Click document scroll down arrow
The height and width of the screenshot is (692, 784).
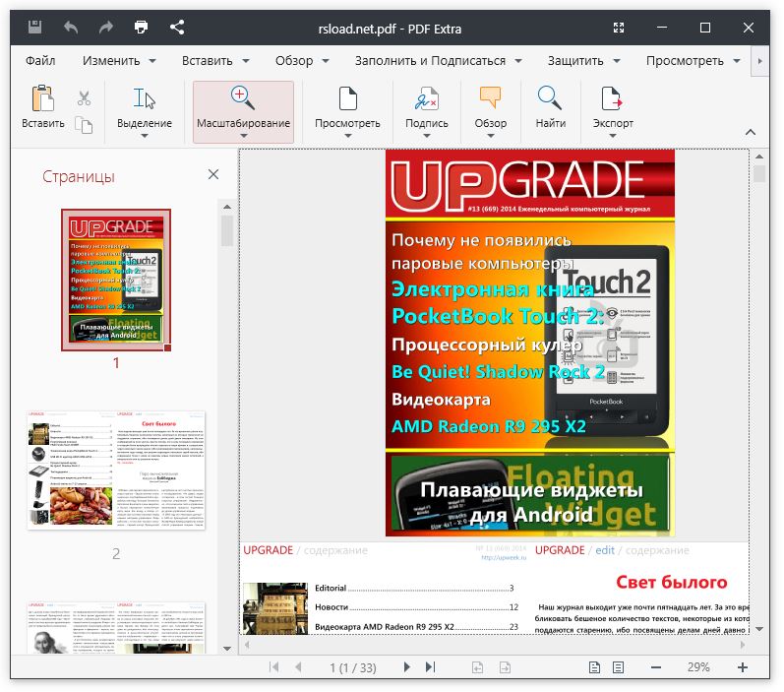coord(759,629)
